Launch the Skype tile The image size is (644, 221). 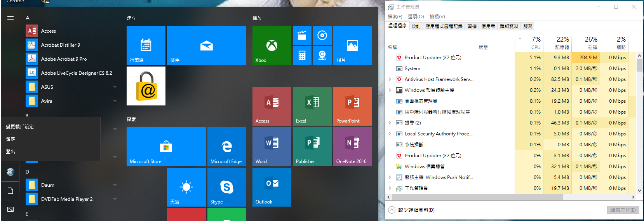(x=227, y=187)
